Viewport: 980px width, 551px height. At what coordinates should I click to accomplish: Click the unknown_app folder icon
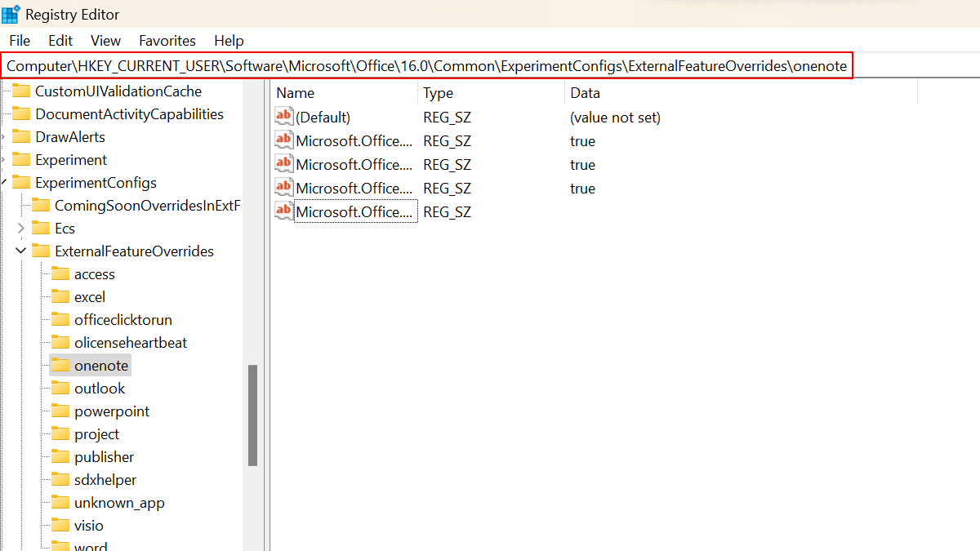coord(60,503)
